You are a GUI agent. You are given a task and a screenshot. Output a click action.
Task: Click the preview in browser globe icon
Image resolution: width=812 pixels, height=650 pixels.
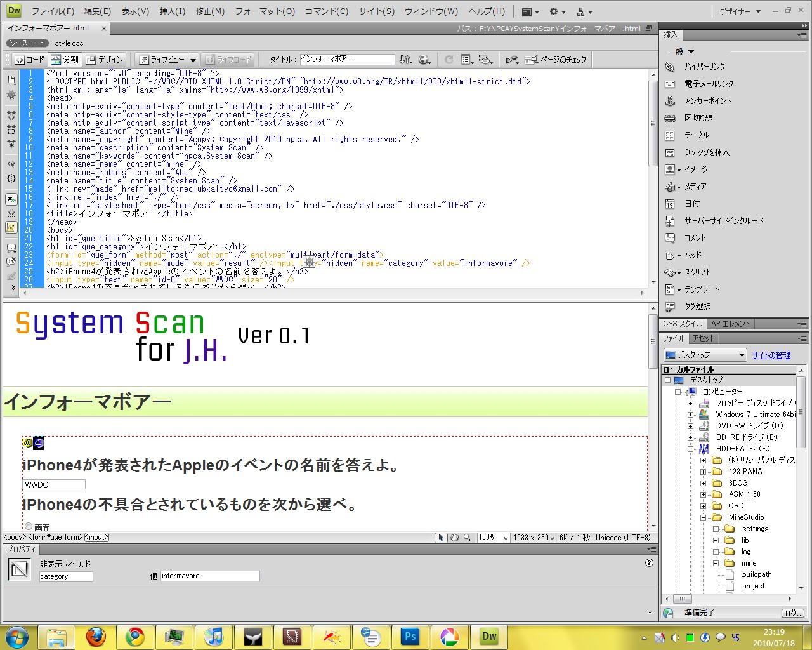tap(425, 60)
